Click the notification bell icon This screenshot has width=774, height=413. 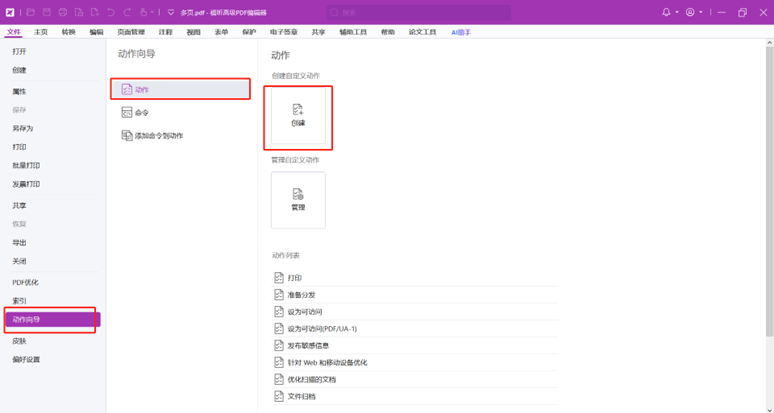point(666,12)
